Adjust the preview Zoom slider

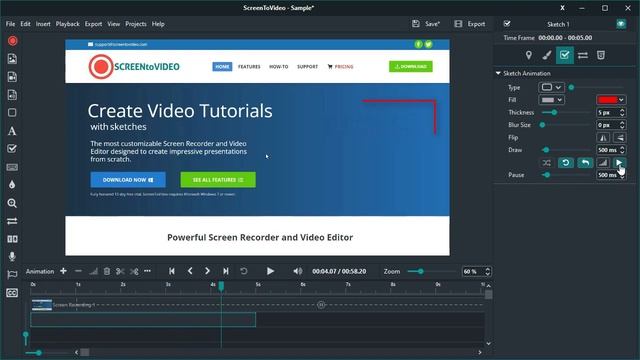[431, 271]
